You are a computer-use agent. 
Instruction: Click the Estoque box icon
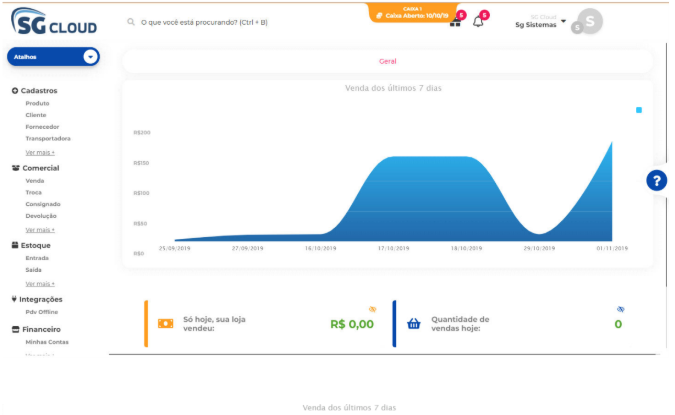tap(15, 245)
